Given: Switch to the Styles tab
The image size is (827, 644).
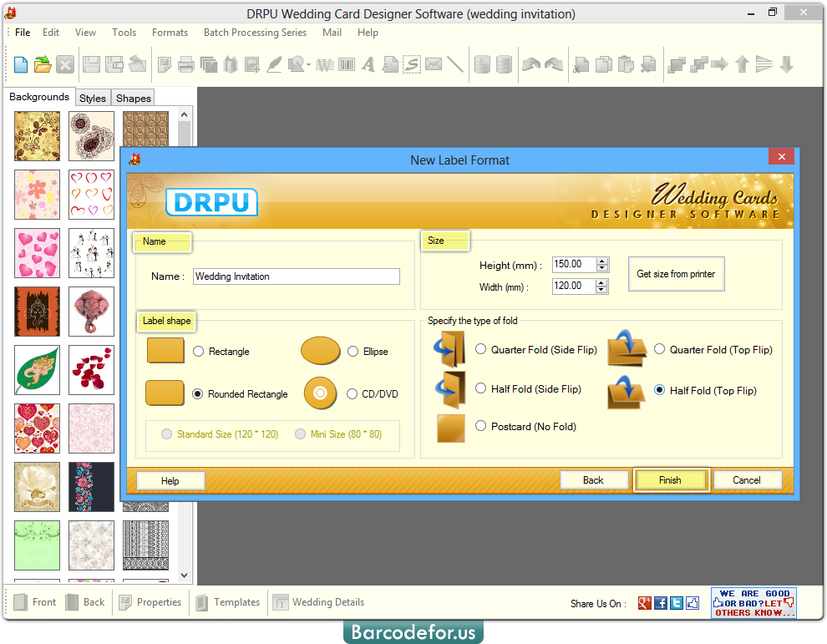Looking at the screenshot, I should [92, 98].
